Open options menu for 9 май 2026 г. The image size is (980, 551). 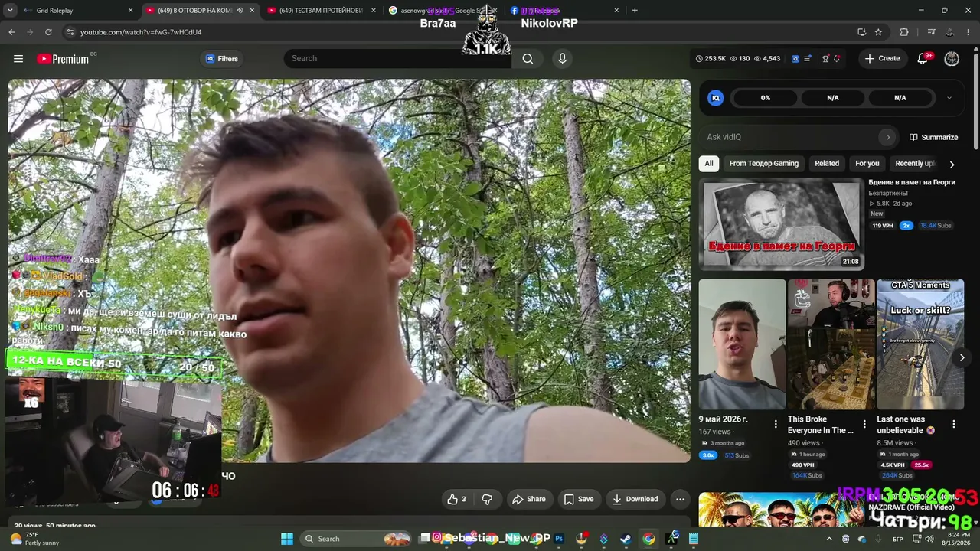[x=776, y=424]
